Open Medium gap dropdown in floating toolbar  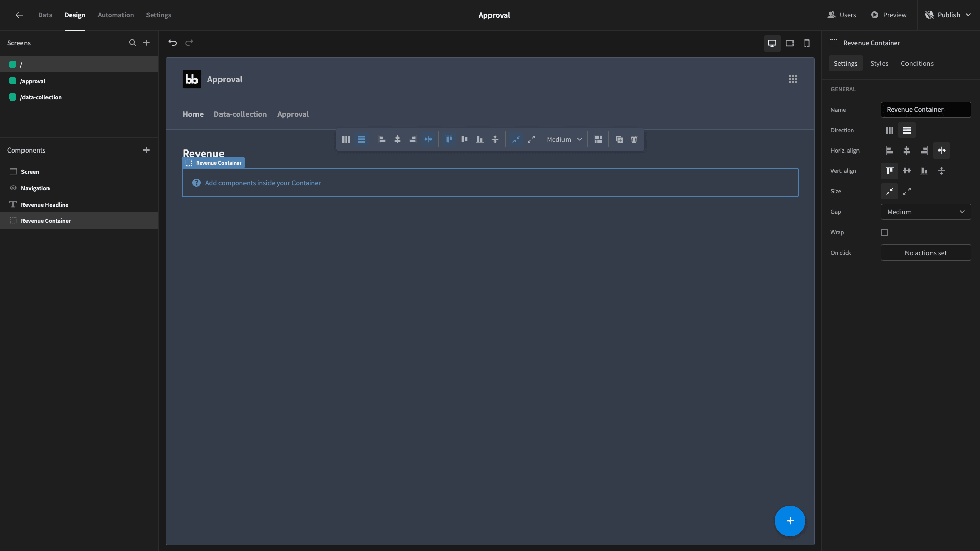(x=565, y=139)
